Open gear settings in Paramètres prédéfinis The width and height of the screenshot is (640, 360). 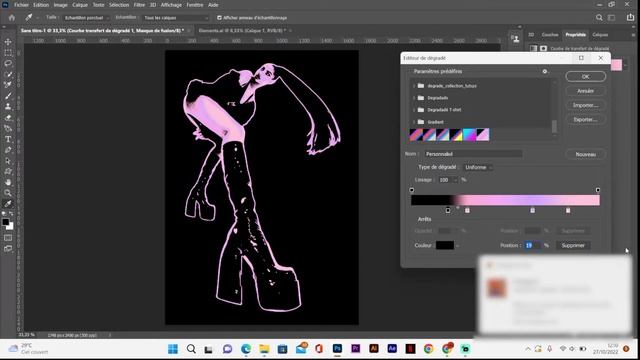(x=544, y=71)
